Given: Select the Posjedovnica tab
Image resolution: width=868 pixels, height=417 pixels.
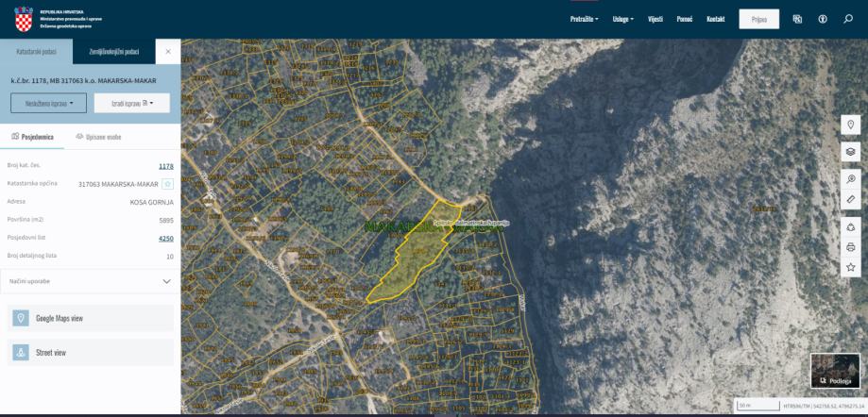Looking at the screenshot, I should pos(32,137).
